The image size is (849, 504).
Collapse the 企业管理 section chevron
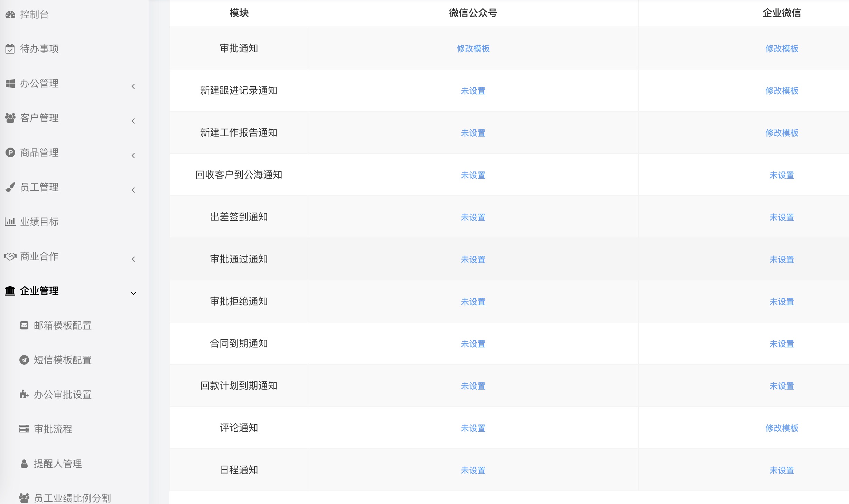click(133, 293)
